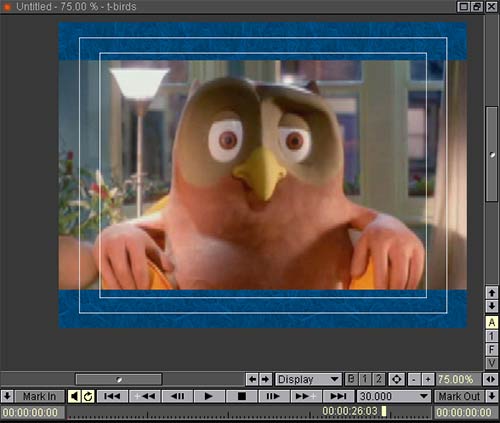Maximize the monitor window
Screen dimensions: 500x423
click(x=463, y=6)
